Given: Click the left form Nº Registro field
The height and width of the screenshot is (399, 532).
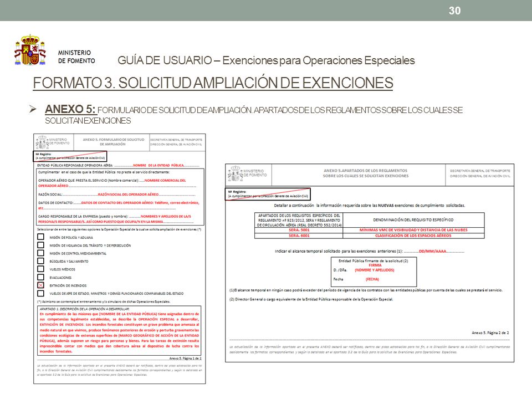Looking at the screenshot, I should (70, 156).
